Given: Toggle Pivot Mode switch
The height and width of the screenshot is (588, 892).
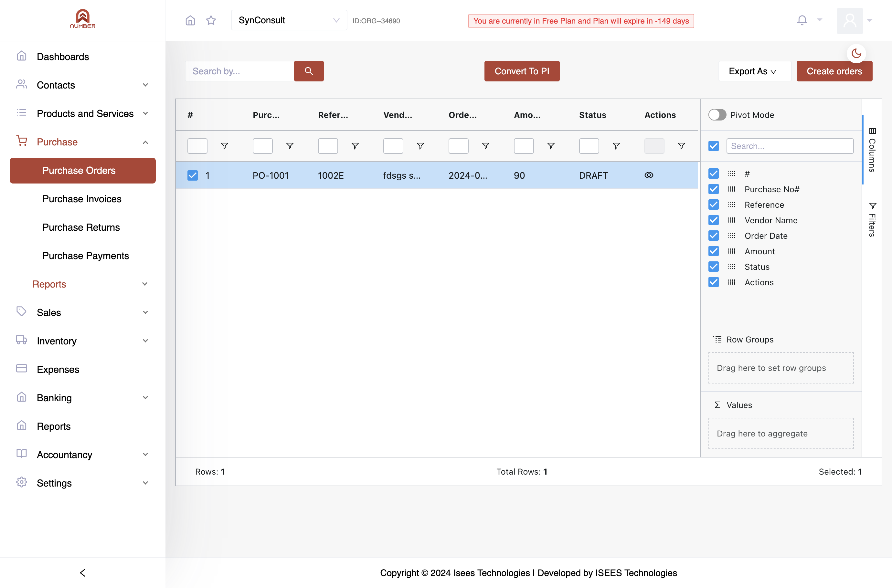Looking at the screenshot, I should click(717, 115).
